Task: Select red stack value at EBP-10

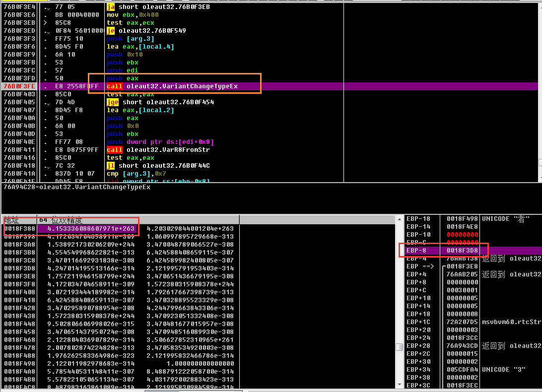Action: click(462, 235)
